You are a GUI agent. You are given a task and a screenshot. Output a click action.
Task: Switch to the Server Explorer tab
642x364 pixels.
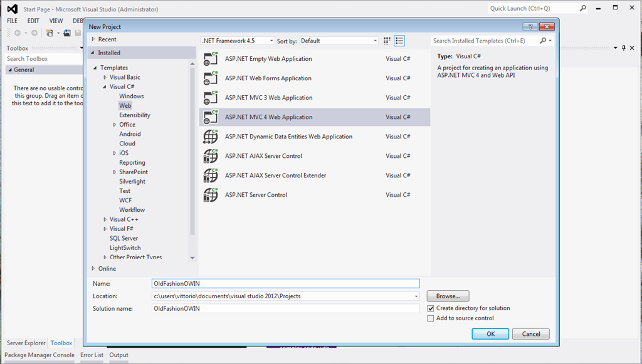click(x=26, y=343)
